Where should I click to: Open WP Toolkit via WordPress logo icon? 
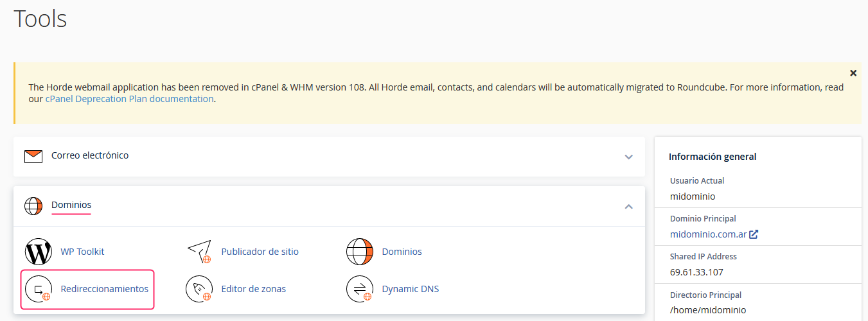click(x=38, y=252)
